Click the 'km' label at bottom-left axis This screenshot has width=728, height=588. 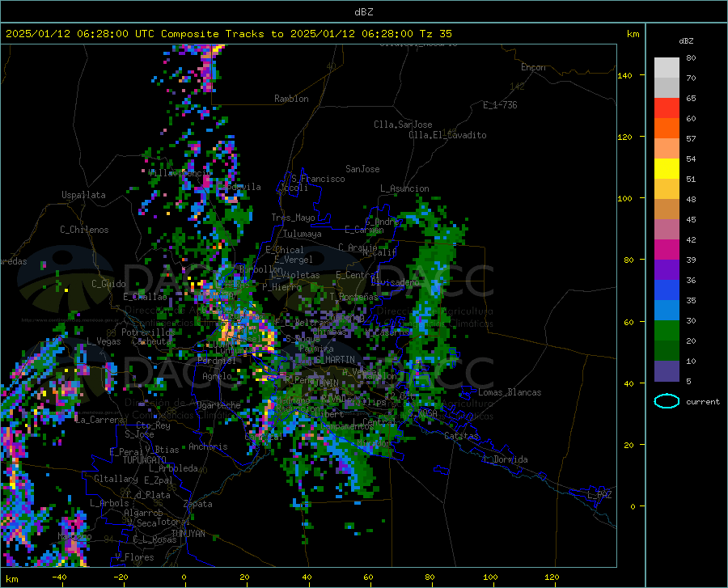point(11,579)
